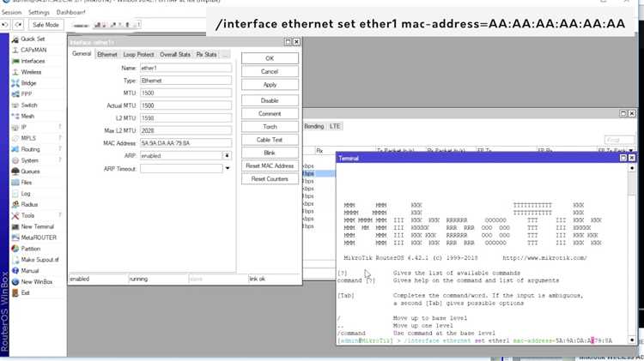Image resolution: width=644 pixels, height=361 pixels.
Task: Open the column selector dropdown in interface list
Action: [631, 151]
